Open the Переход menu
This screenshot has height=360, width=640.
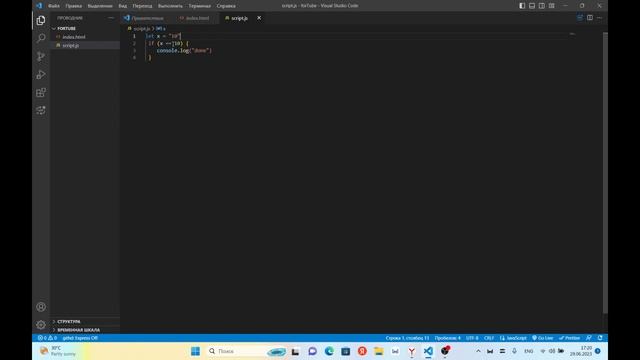point(142,6)
